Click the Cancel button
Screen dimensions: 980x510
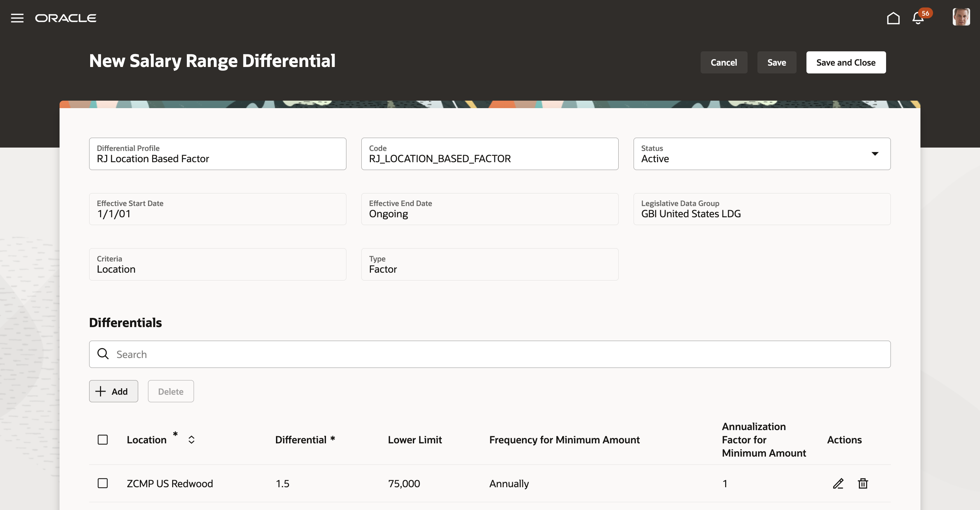[x=723, y=62]
